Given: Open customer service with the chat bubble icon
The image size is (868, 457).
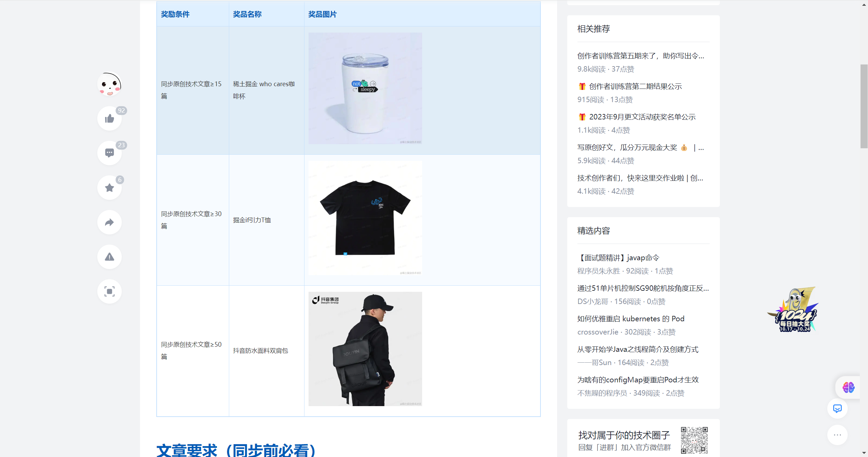Looking at the screenshot, I should pyautogui.click(x=837, y=409).
